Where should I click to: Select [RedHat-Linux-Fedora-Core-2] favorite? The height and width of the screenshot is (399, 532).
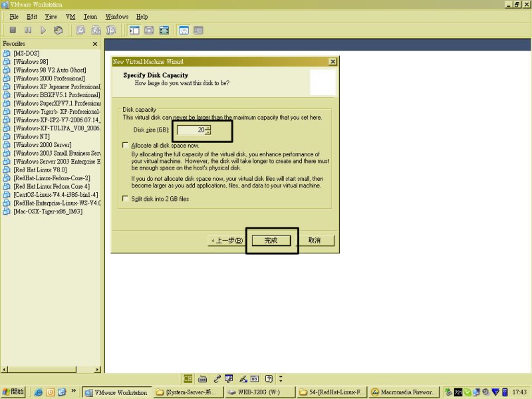[52, 178]
